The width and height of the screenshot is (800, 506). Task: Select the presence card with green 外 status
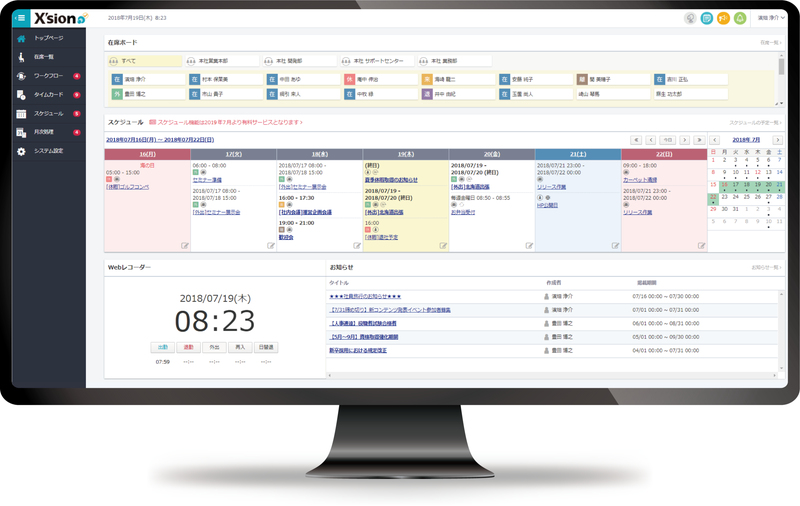pos(148,94)
